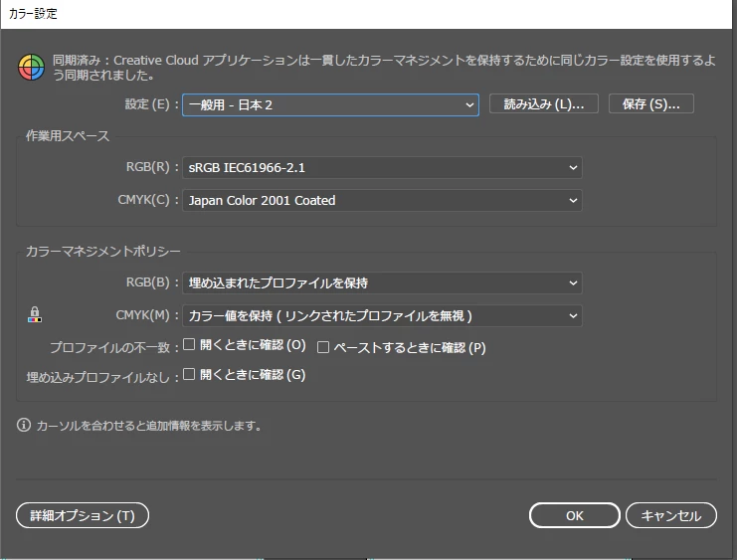This screenshot has width=737, height=560.
Task: Enable ペーストするときに確認 (P) checkbox
Action: point(323,347)
